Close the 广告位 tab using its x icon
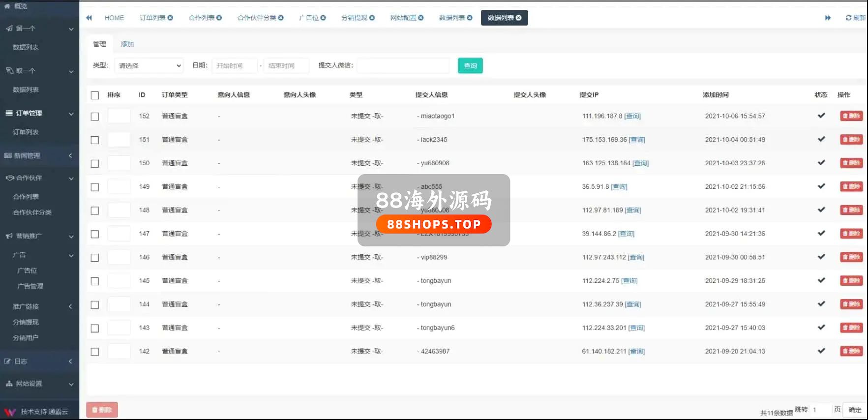This screenshot has height=420, width=868. tap(323, 18)
